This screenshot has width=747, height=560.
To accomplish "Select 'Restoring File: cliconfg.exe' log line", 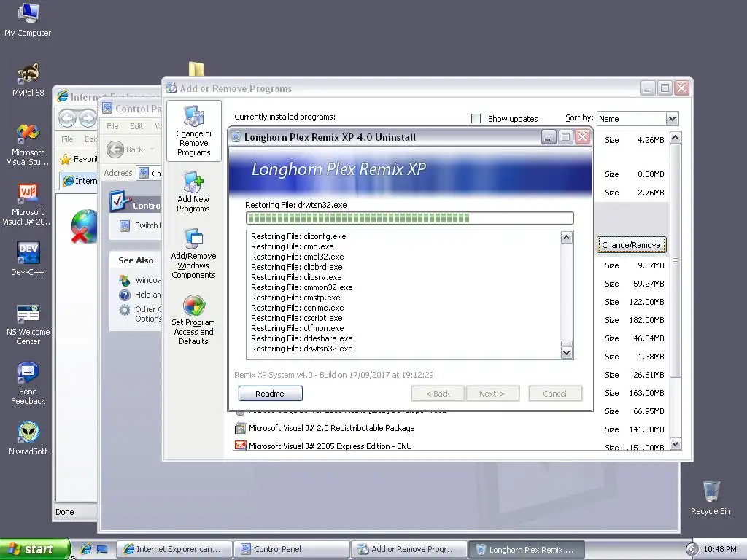I will pos(298,236).
